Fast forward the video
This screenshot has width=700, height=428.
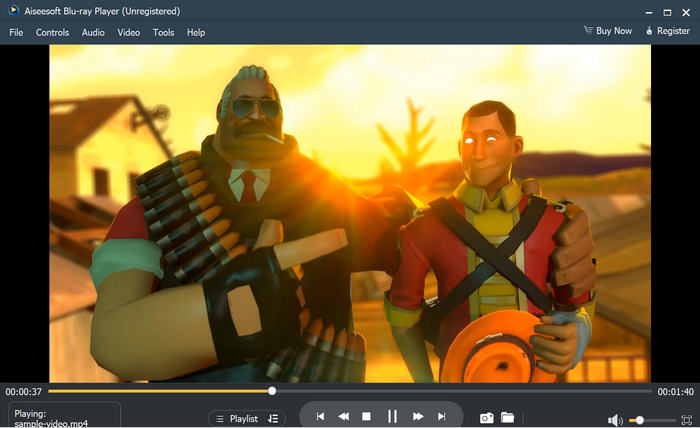(418, 416)
